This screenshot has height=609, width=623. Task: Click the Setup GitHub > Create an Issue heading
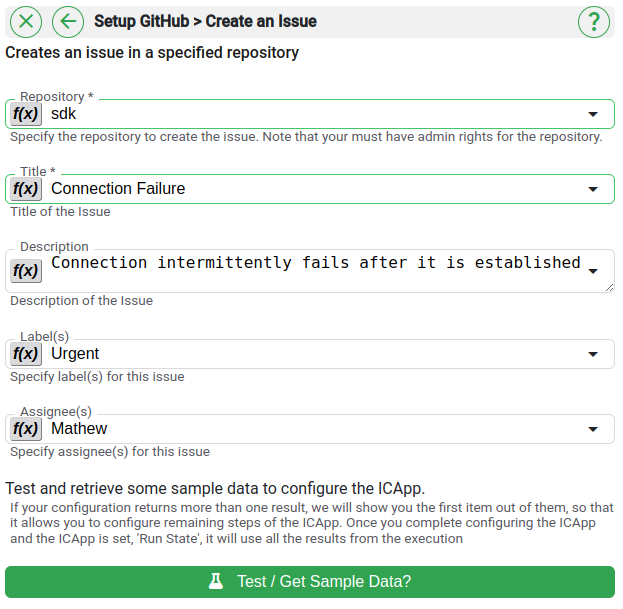205,21
